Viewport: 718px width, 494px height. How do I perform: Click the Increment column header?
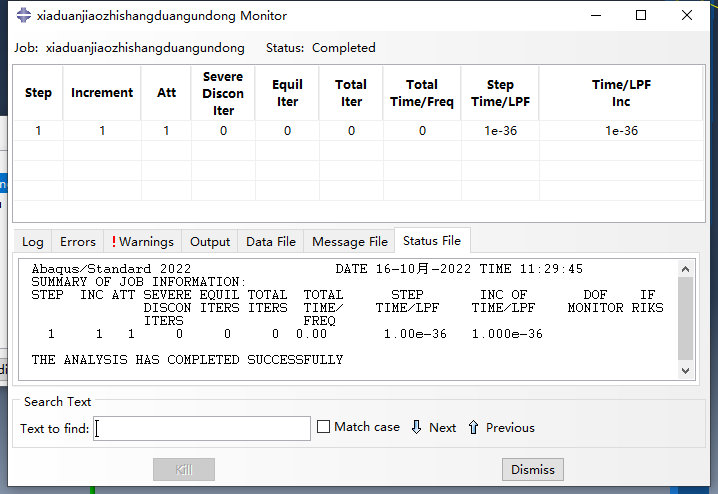(102, 93)
